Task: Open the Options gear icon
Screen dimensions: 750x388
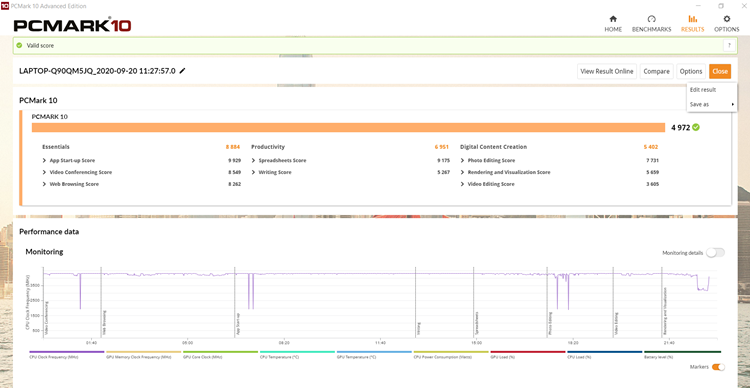Action: 727,19
